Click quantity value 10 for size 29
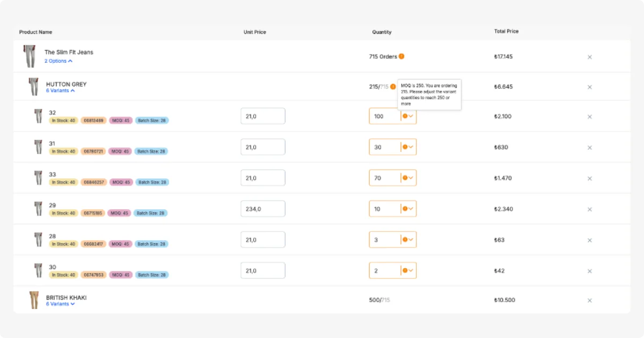Viewport: 644px width, 338px height. point(377,209)
